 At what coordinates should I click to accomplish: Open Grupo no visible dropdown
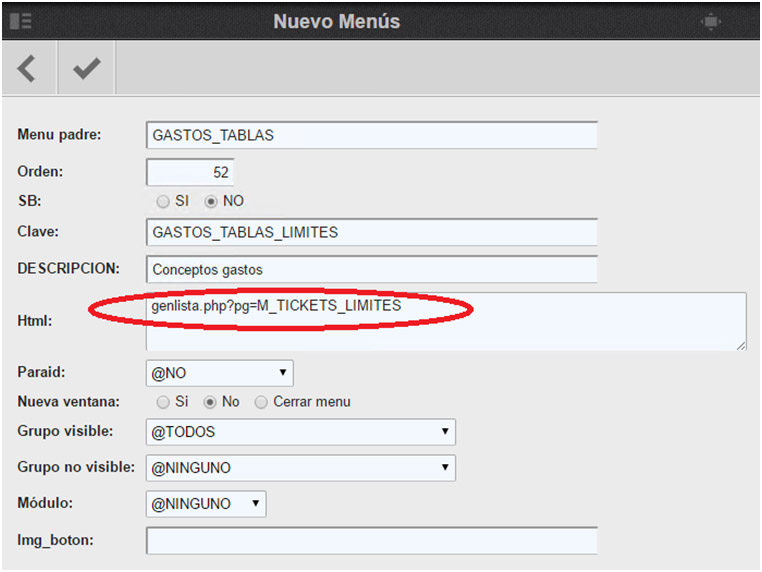[x=301, y=468]
